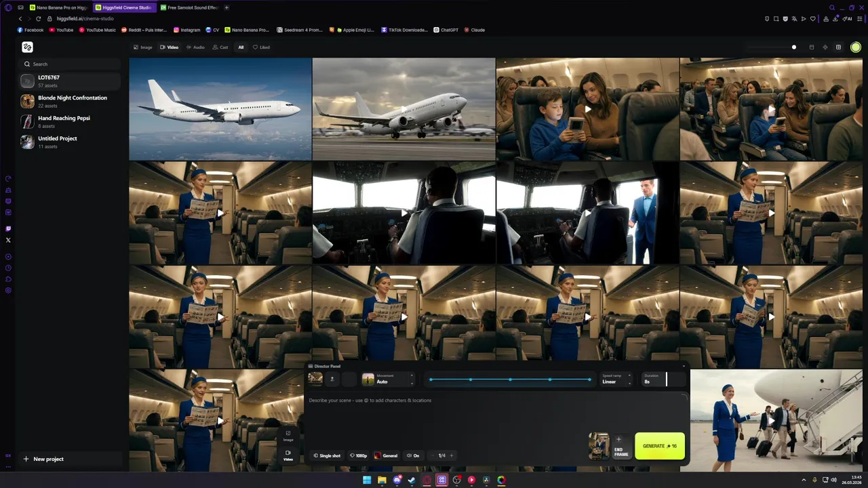Viewport: 868px width, 488px height.
Task: Switch to grid view layout icon
Action: point(838,47)
